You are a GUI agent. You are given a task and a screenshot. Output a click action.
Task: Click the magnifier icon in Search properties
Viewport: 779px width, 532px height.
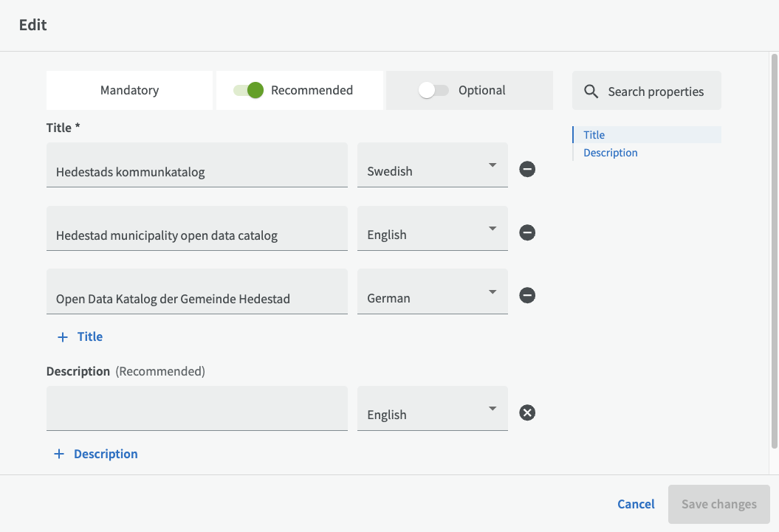[591, 91]
